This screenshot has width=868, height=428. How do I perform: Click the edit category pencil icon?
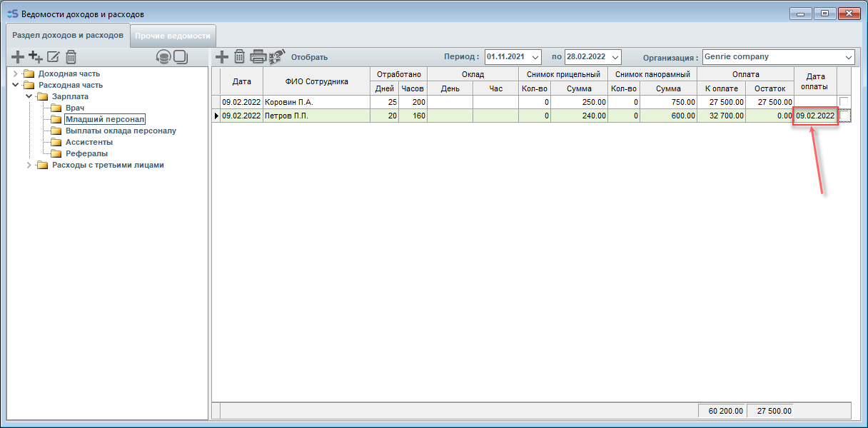[54, 57]
